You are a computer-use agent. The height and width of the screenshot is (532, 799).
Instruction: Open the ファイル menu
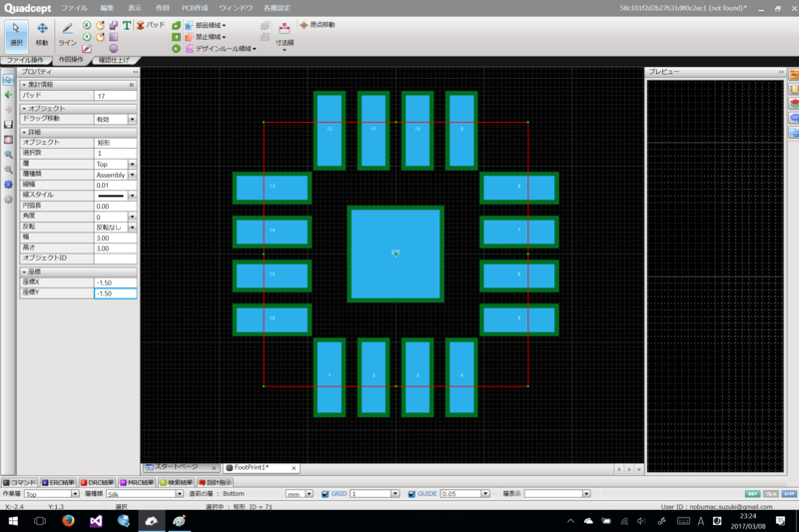tap(74, 8)
